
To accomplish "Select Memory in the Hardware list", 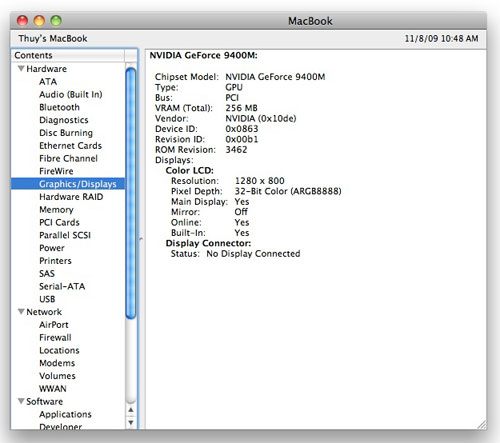I will pyautogui.click(x=56, y=210).
